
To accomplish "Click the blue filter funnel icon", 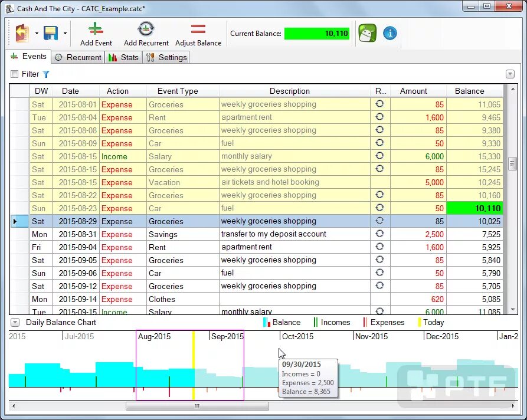I will (46, 74).
